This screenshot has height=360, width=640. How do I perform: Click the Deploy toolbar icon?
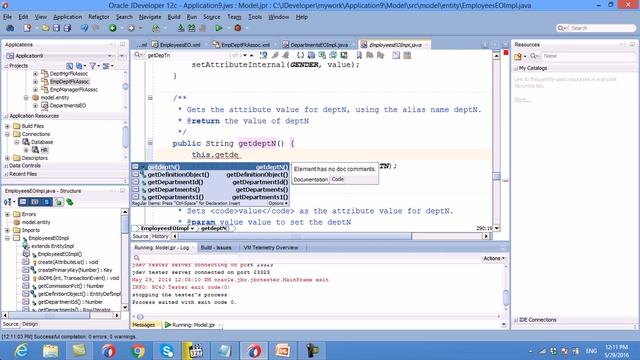point(156,28)
